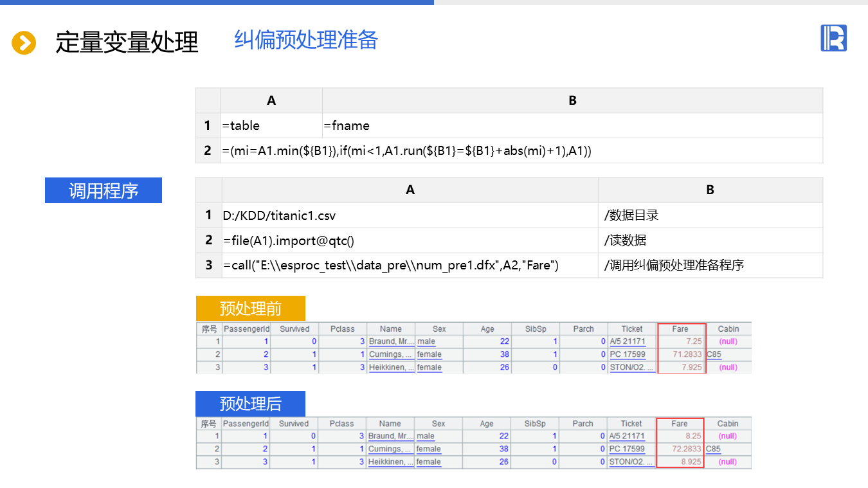
Task: Open the A/5 21171 ticket link in 预处理前 table
Action: [x=627, y=341]
